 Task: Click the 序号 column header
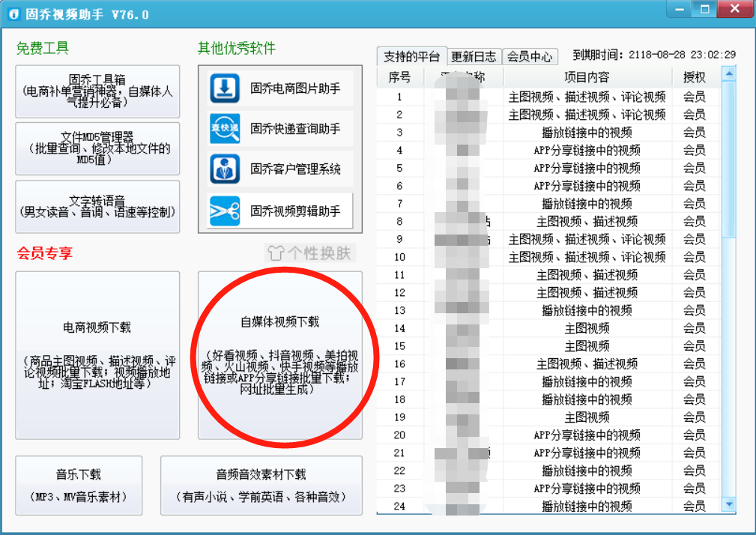coord(399,77)
